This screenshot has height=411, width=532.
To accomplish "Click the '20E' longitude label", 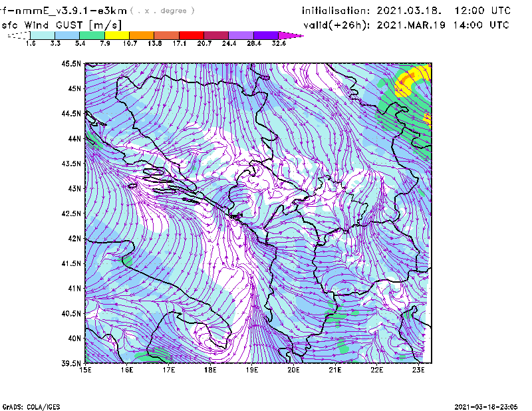I will (293, 370).
